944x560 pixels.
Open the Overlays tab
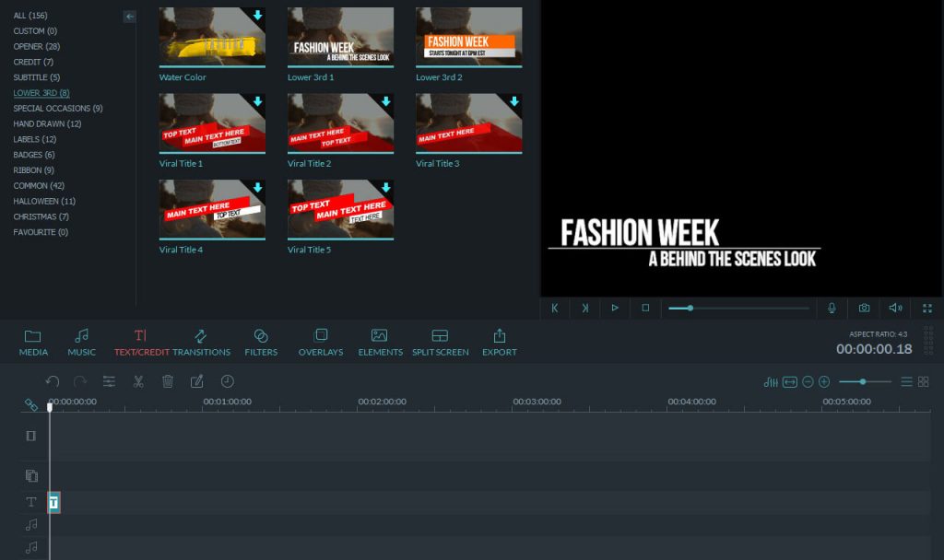(x=321, y=343)
